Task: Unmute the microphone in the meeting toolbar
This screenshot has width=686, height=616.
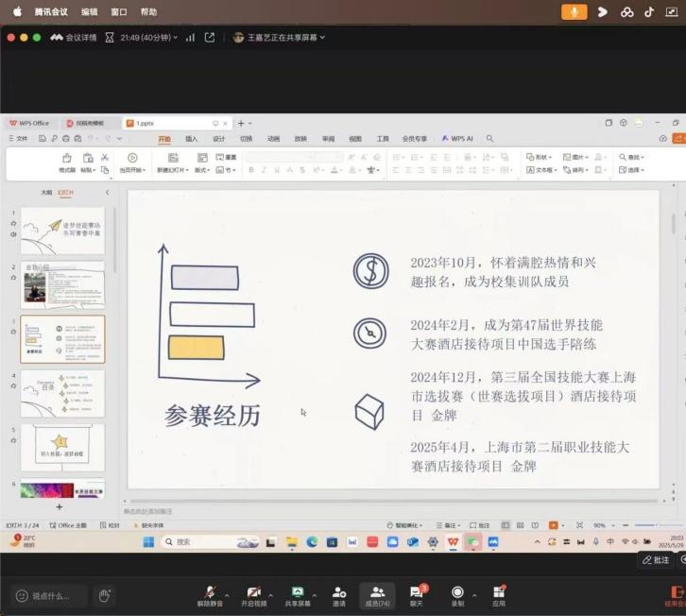Action: [x=210, y=592]
